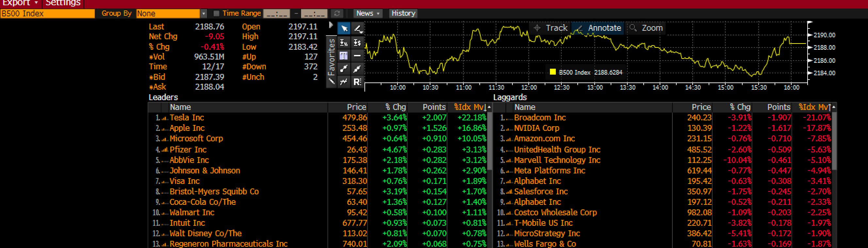868x248 pixels.
Task: Click Net Chg value -9.05
Action: click(214, 36)
